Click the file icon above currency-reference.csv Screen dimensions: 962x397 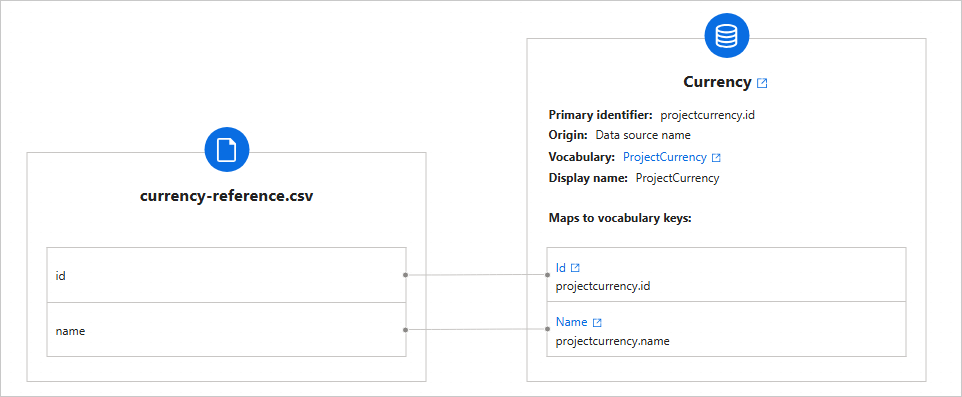[x=226, y=149]
